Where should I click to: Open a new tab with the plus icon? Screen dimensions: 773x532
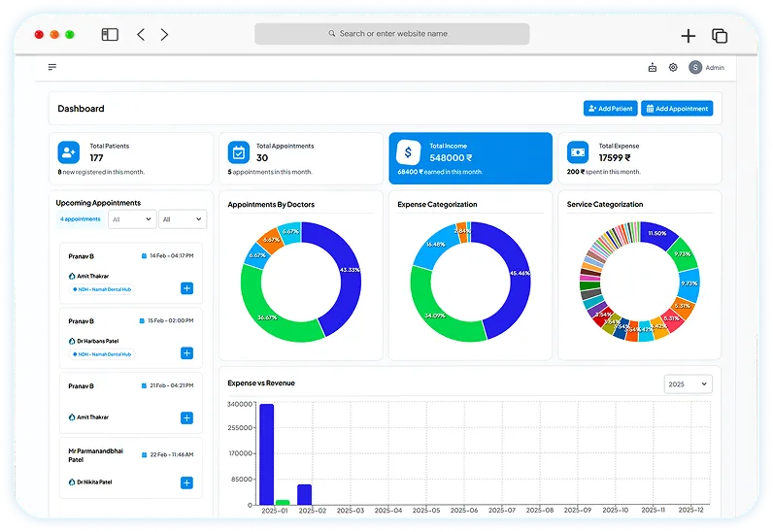pos(689,36)
